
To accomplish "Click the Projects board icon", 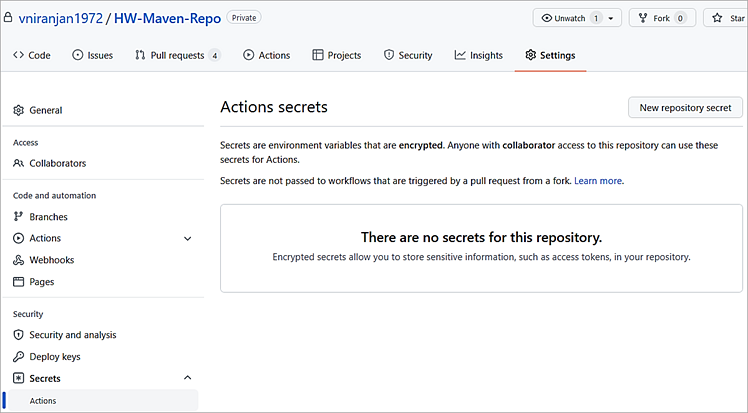I will [x=318, y=55].
